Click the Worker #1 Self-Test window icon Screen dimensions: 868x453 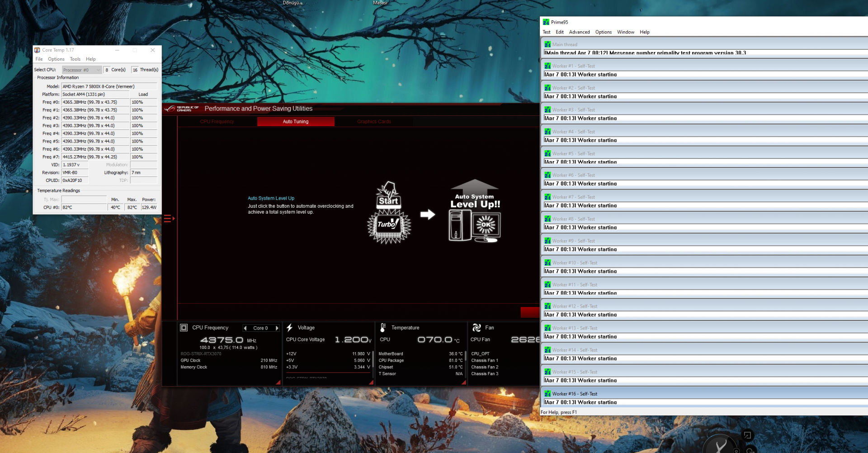(547, 66)
